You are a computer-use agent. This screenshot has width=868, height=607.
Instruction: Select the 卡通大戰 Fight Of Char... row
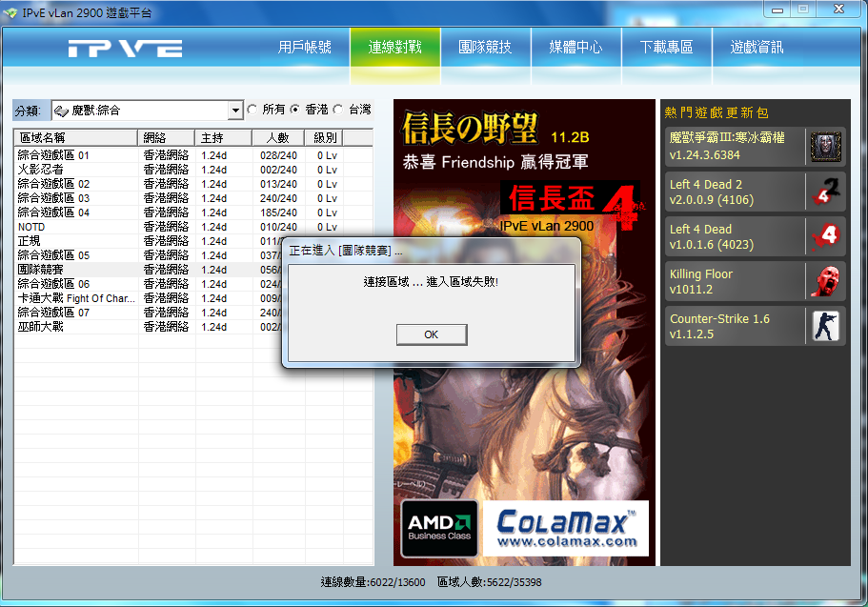[149, 298]
